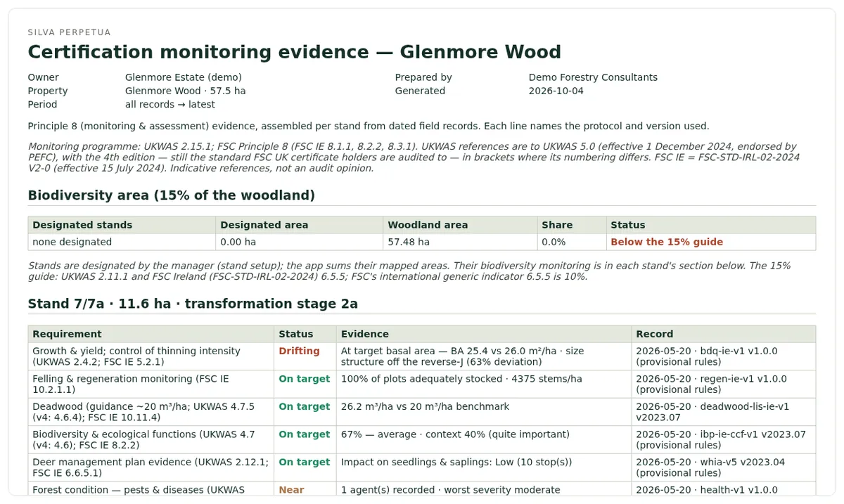Click 'Stand 7/7a · 11.6 ha' section heading
The height and width of the screenshot is (504, 844).
[x=193, y=304]
